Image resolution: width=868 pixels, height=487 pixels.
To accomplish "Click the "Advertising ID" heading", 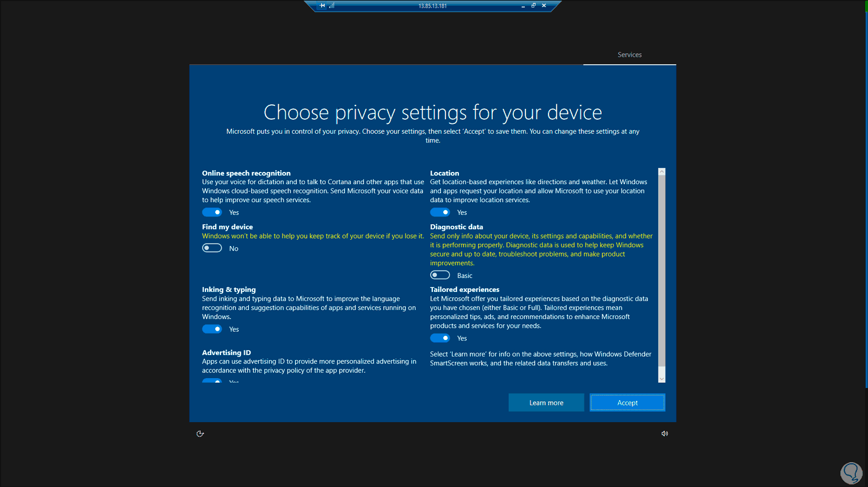I will point(226,353).
